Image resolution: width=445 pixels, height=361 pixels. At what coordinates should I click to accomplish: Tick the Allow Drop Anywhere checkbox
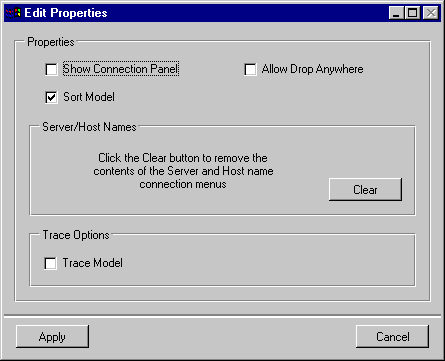[250, 69]
